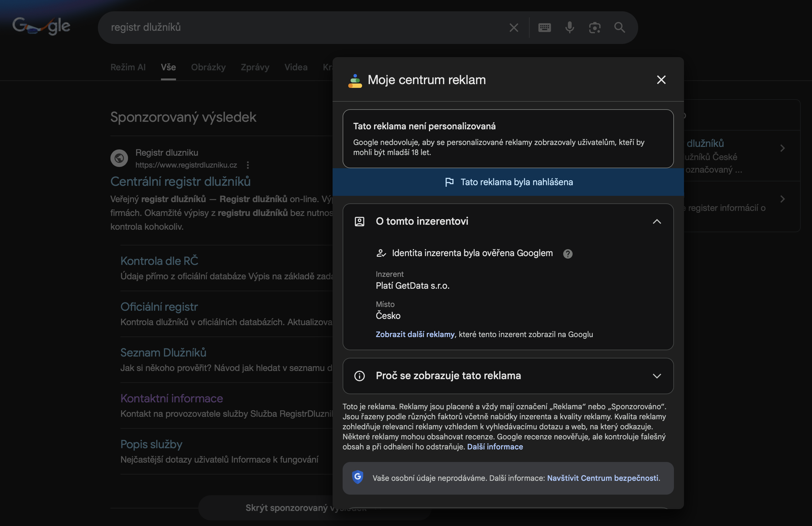Start voice search with microphone icon
The width and height of the screenshot is (812, 526).
pos(569,28)
